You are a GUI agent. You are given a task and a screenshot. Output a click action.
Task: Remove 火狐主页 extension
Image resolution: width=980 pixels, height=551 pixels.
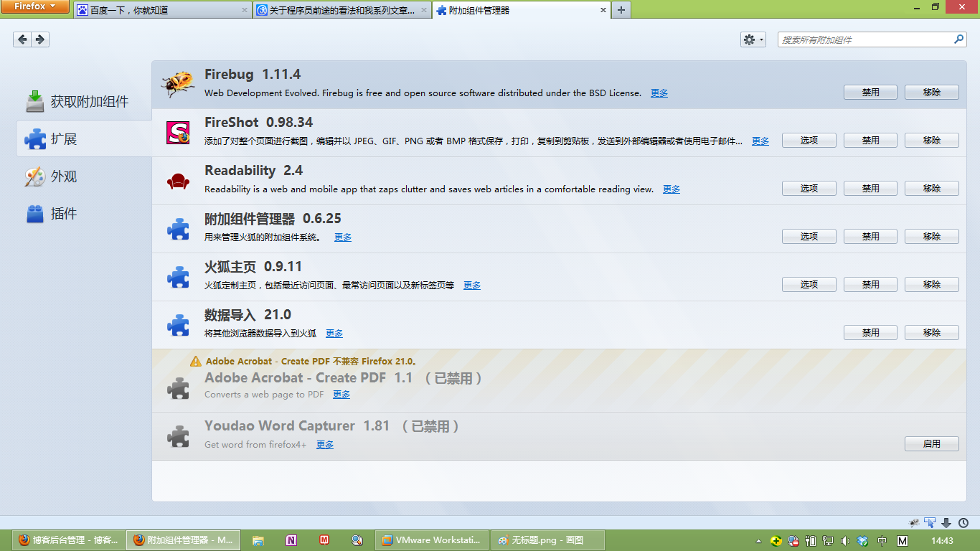932,285
